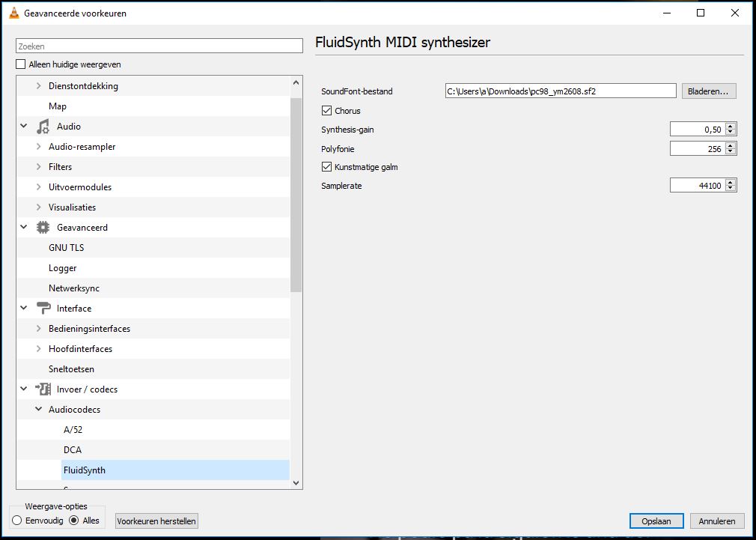Viewport: 756px width, 540px height.
Task: Expand the Filters node
Action: click(39, 167)
